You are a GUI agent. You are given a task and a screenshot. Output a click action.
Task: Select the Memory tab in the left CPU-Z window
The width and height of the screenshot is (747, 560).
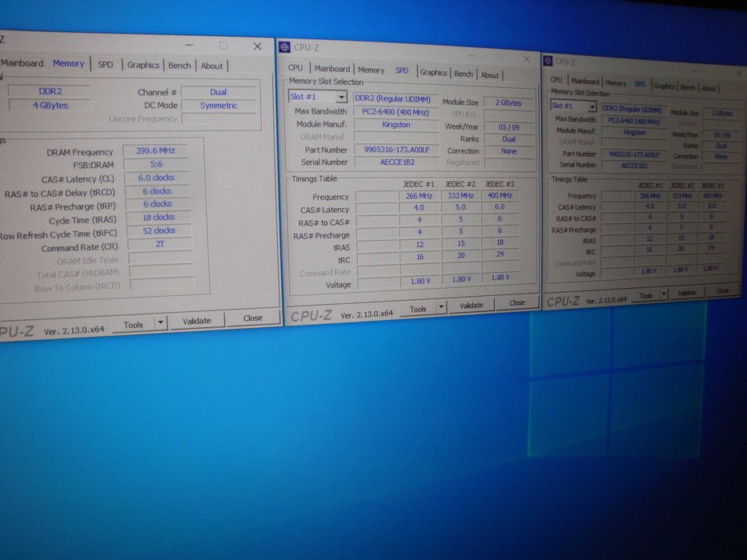69,63
